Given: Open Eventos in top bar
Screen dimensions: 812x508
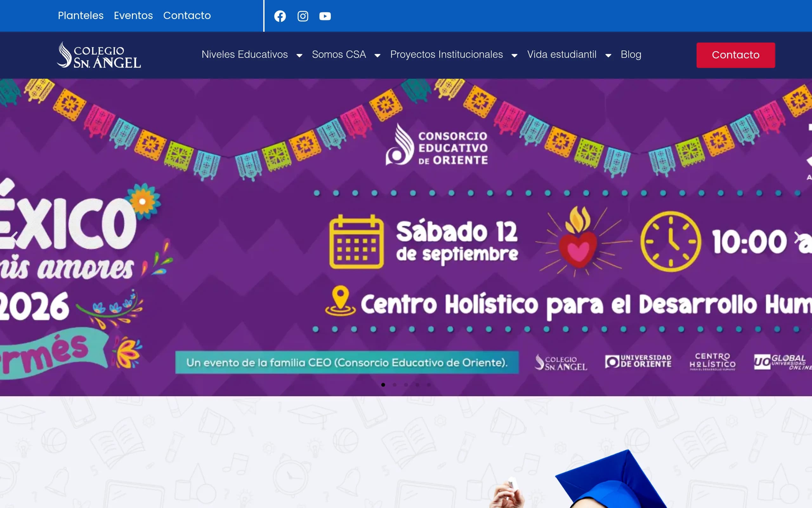Looking at the screenshot, I should (x=133, y=16).
